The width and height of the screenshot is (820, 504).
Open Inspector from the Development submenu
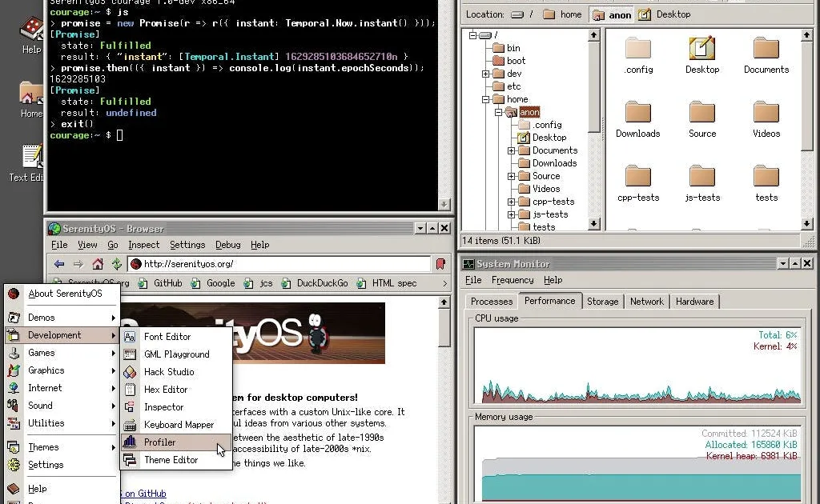(x=177, y=407)
